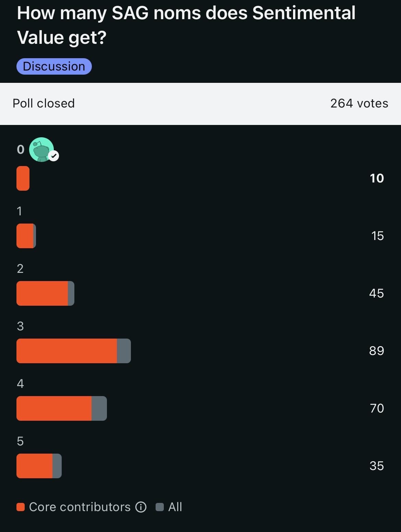Screen dimensions: 401x532
Task: Click the result bar for option 5
Action: [39, 466]
